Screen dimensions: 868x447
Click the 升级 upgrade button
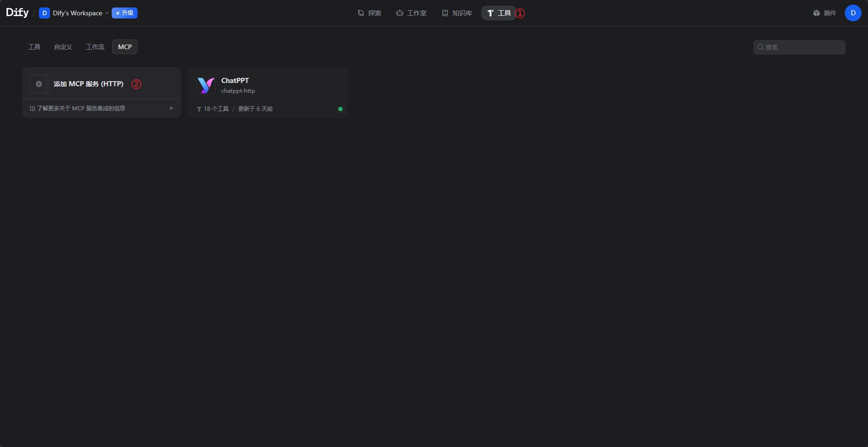[x=125, y=13]
